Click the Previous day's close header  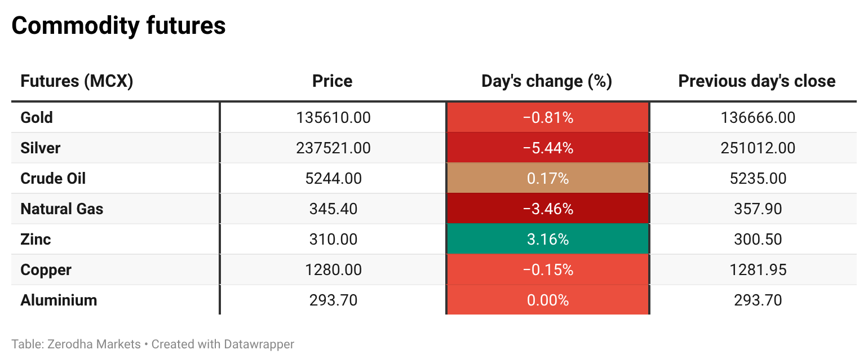click(757, 81)
